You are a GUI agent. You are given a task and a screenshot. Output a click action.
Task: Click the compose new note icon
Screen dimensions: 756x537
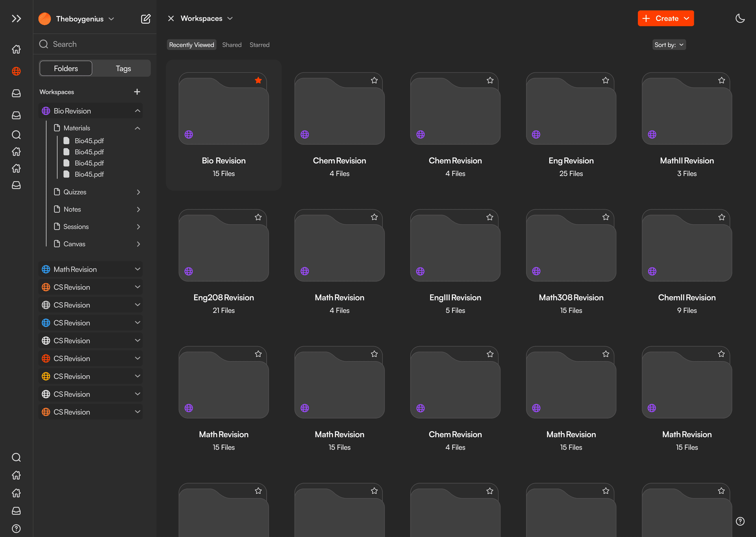coord(146,19)
